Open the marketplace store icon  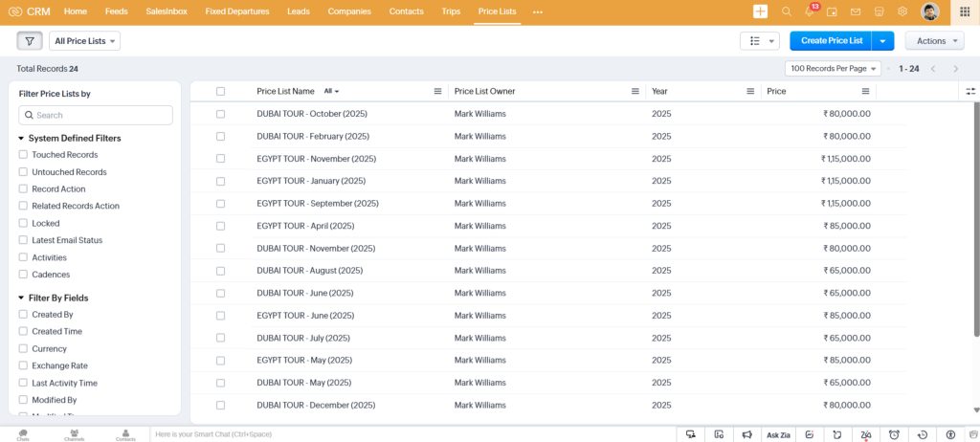pos(879,11)
